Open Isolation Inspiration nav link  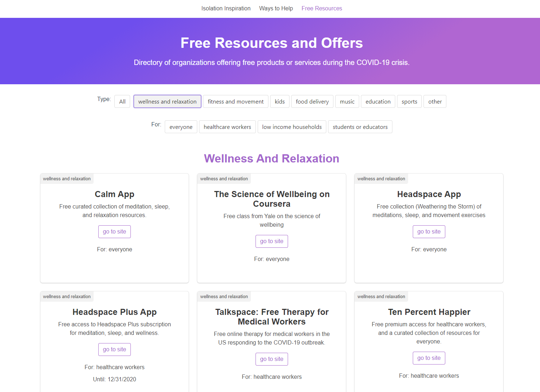226,8
